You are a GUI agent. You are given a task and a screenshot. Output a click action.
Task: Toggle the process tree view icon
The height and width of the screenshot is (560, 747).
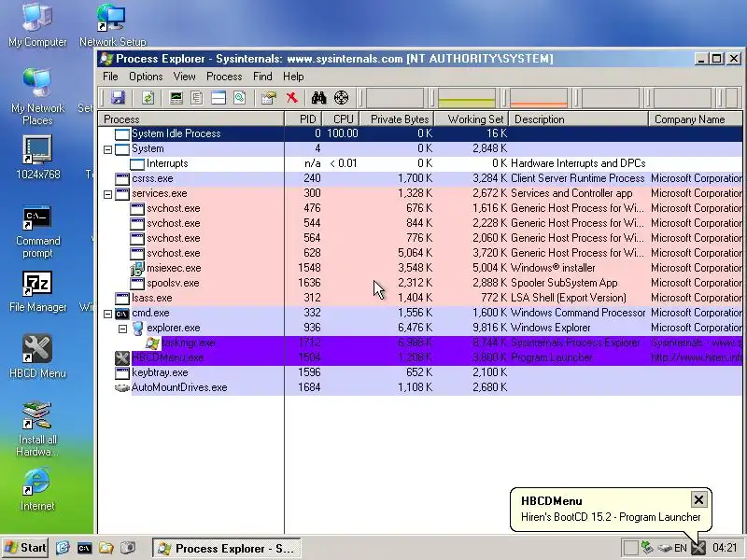click(x=197, y=98)
